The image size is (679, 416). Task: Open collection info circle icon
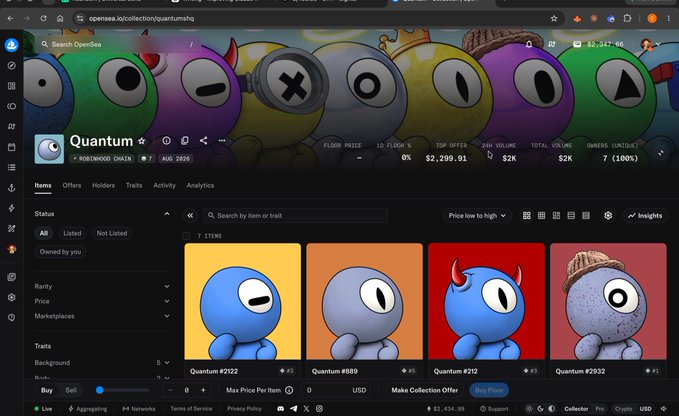(x=166, y=141)
